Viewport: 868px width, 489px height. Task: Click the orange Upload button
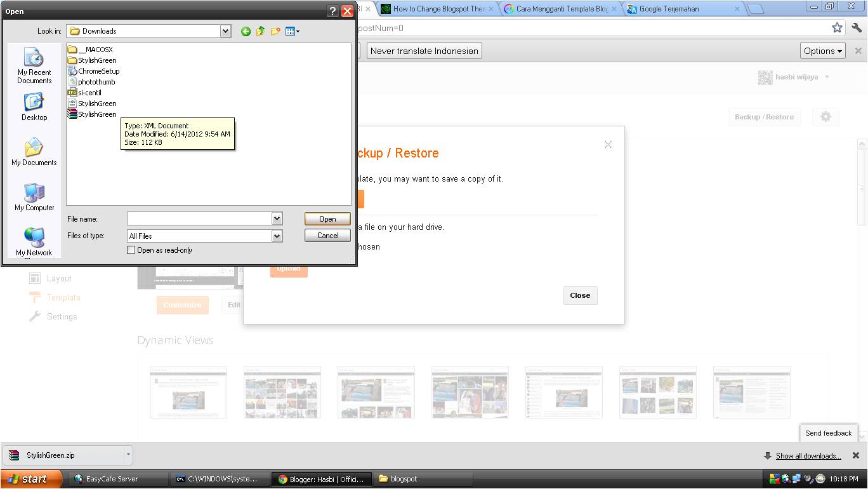(289, 269)
